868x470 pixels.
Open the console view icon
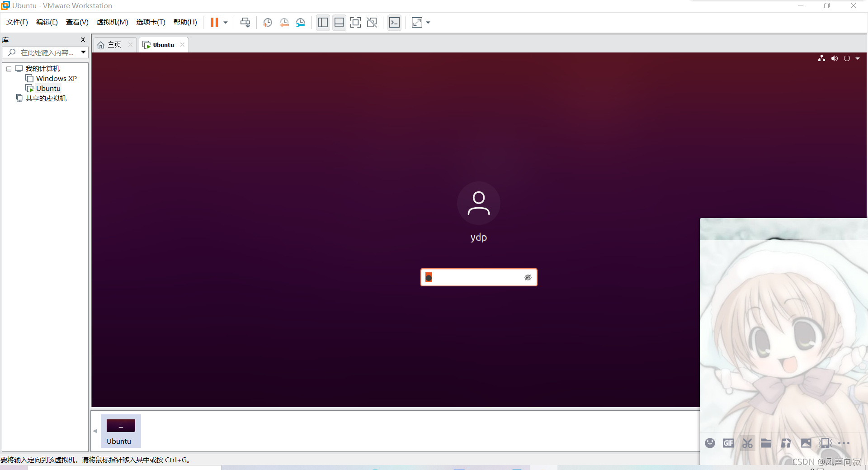pos(394,22)
